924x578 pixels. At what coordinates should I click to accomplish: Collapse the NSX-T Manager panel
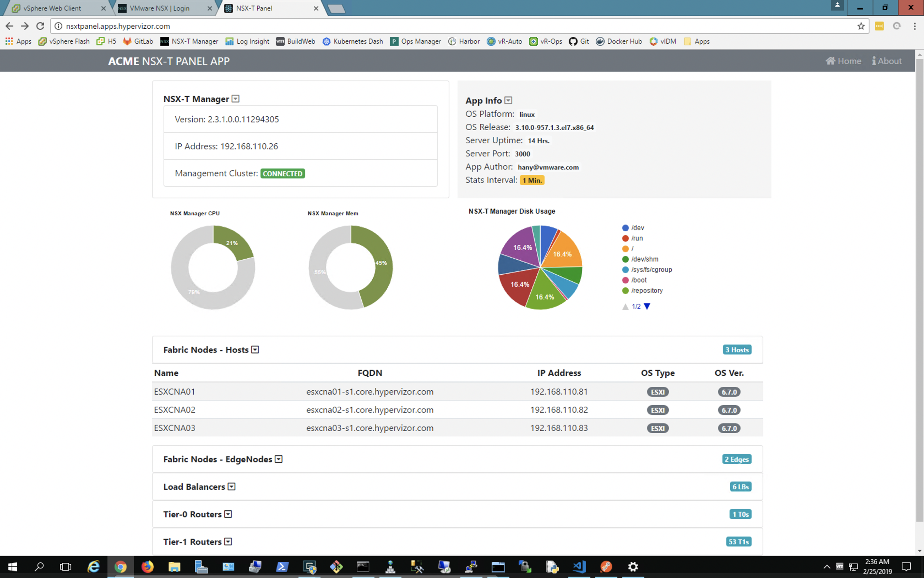(x=236, y=99)
